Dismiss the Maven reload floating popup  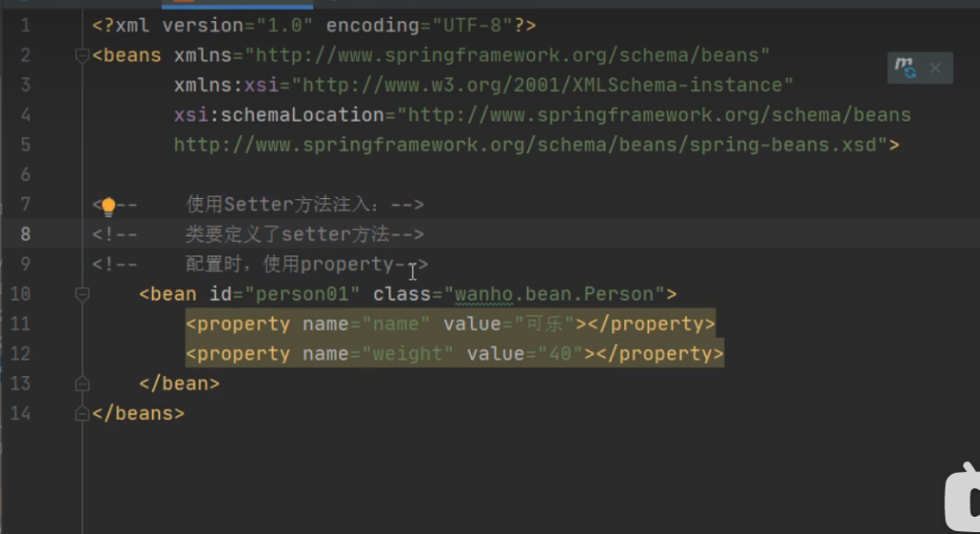935,69
